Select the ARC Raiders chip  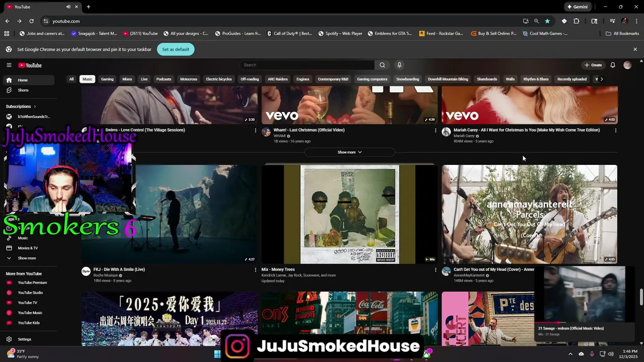point(278,79)
